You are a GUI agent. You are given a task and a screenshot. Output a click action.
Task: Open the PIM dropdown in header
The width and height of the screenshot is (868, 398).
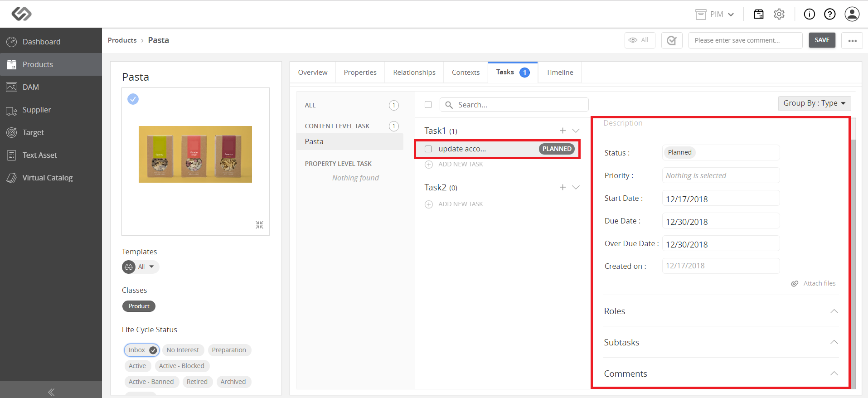[x=715, y=14]
